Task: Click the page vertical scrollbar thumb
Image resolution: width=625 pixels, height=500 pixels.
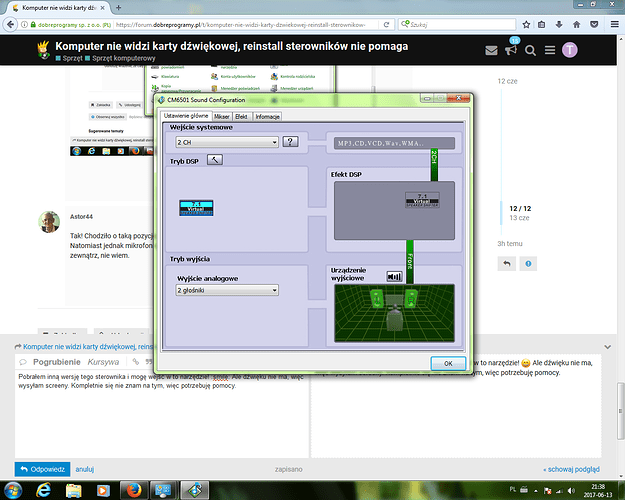Action: pos(621,410)
